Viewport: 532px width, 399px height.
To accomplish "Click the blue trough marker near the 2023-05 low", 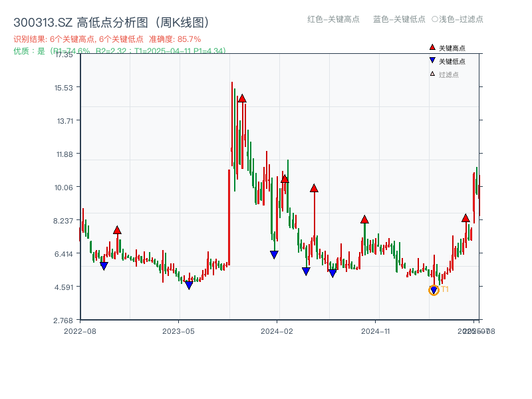I will tap(189, 284).
